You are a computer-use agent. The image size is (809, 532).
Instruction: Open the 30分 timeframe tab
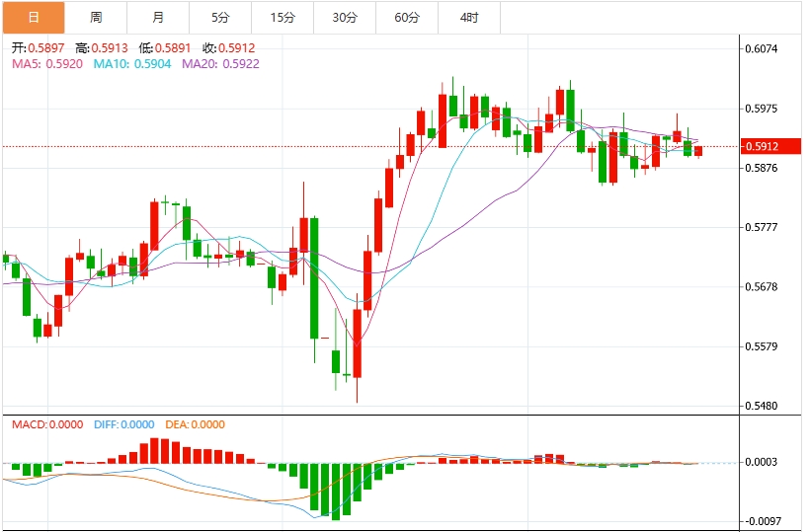[345, 18]
